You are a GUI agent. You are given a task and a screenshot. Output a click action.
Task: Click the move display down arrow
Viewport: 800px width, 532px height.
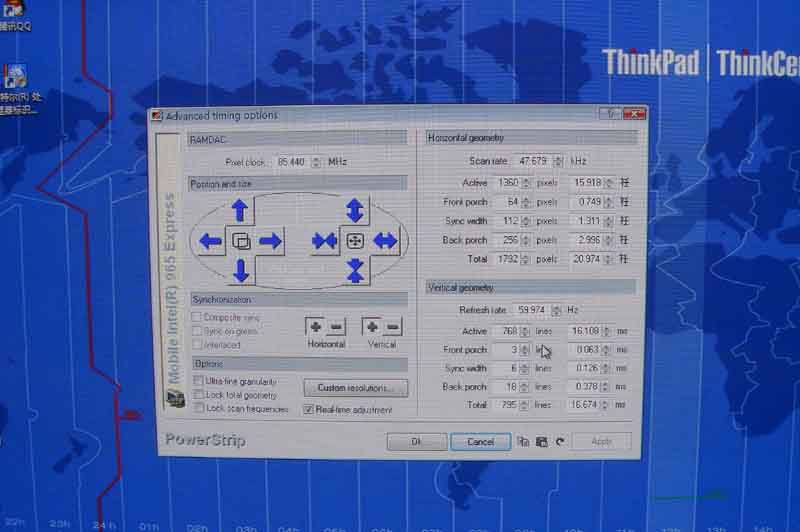point(240,270)
